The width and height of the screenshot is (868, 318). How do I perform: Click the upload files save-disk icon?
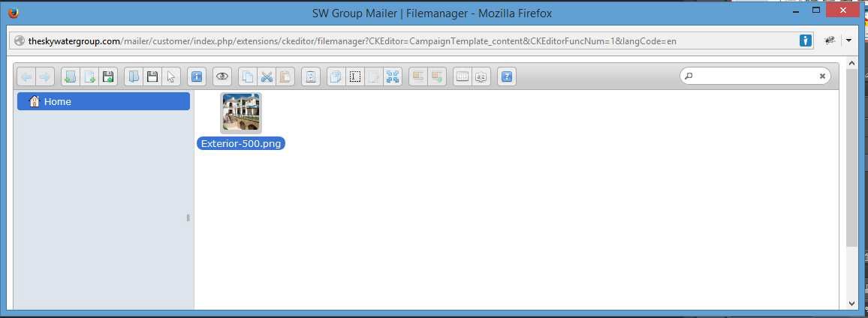(x=108, y=76)
